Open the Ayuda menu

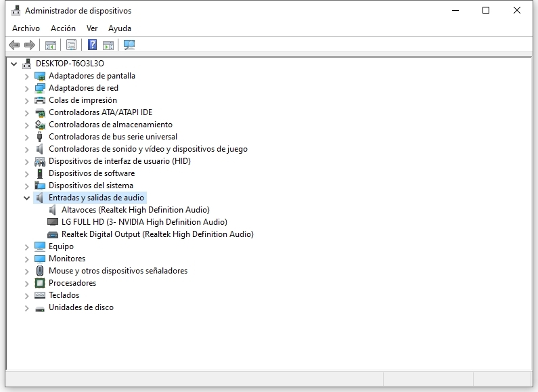point(120,28)
